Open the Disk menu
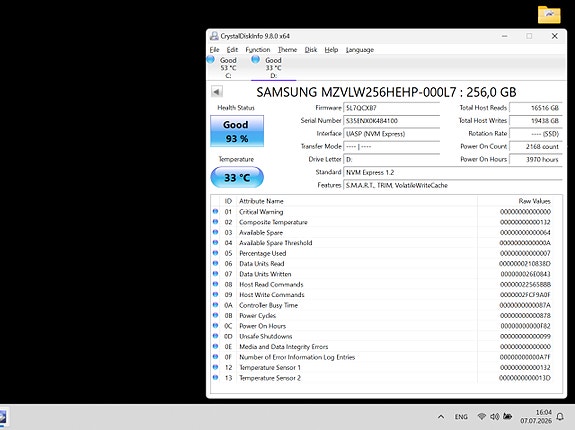The width and height of the screenshot is (575, 430). click(x=311, y=50)
